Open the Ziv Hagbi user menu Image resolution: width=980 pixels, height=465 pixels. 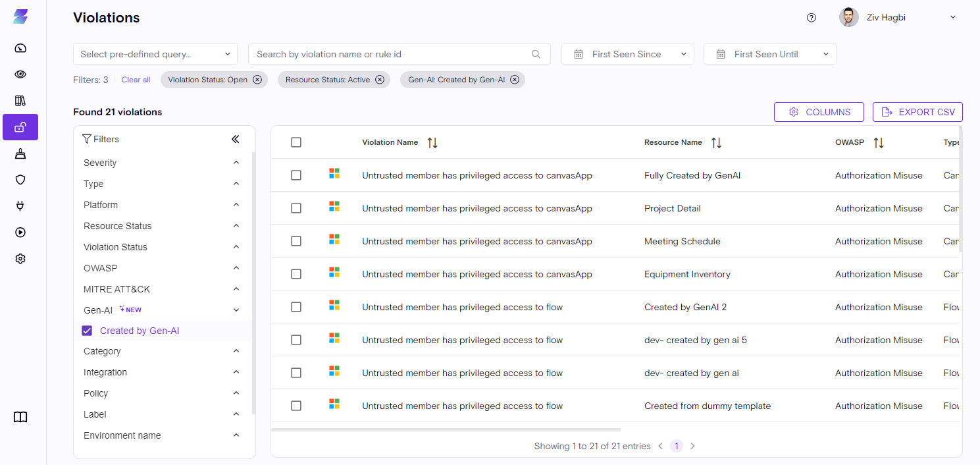[x=898, y=18]
